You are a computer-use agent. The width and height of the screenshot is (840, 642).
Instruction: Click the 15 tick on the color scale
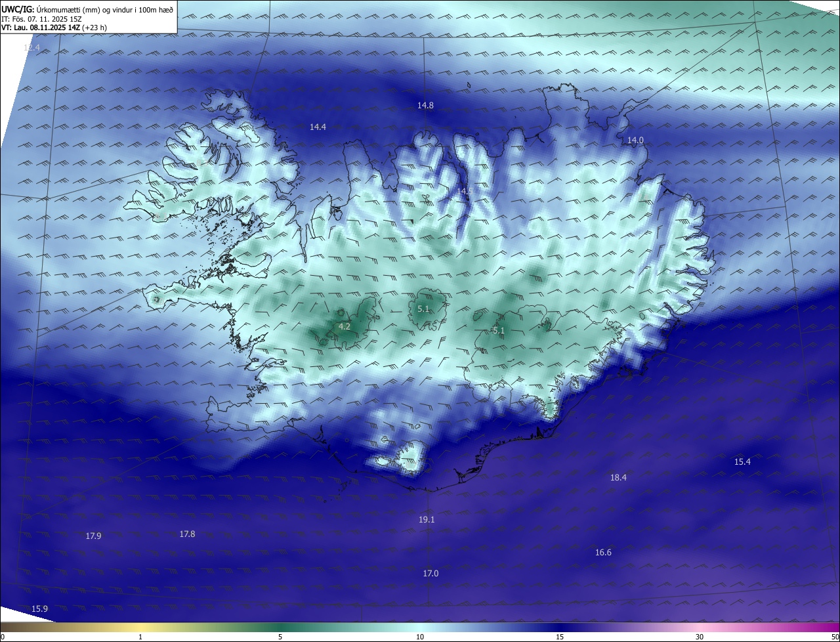(x=560, y=637)
